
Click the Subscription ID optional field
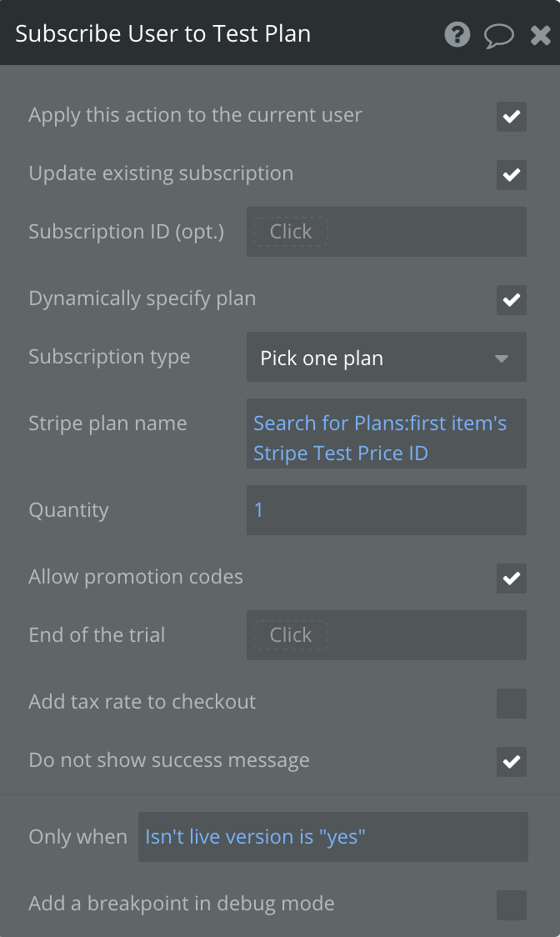coord(386,232)
